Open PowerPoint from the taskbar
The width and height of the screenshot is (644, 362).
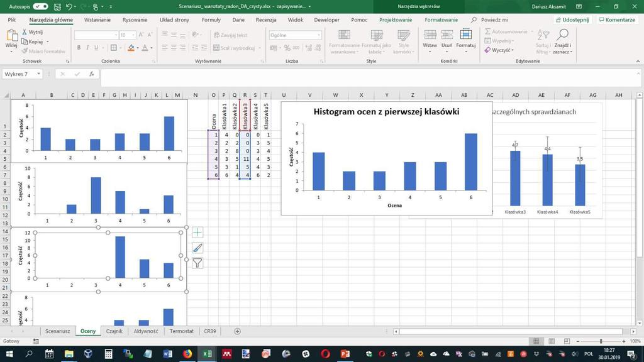[x=345, y=353]
